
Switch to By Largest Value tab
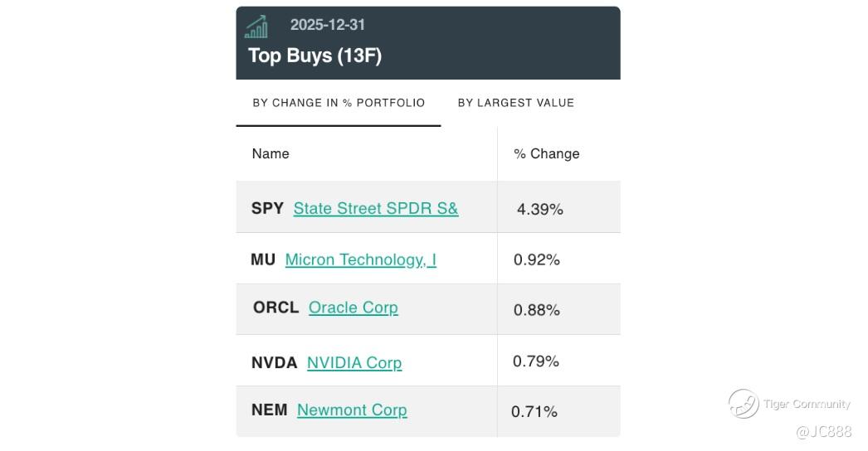[x=515, y=103]
